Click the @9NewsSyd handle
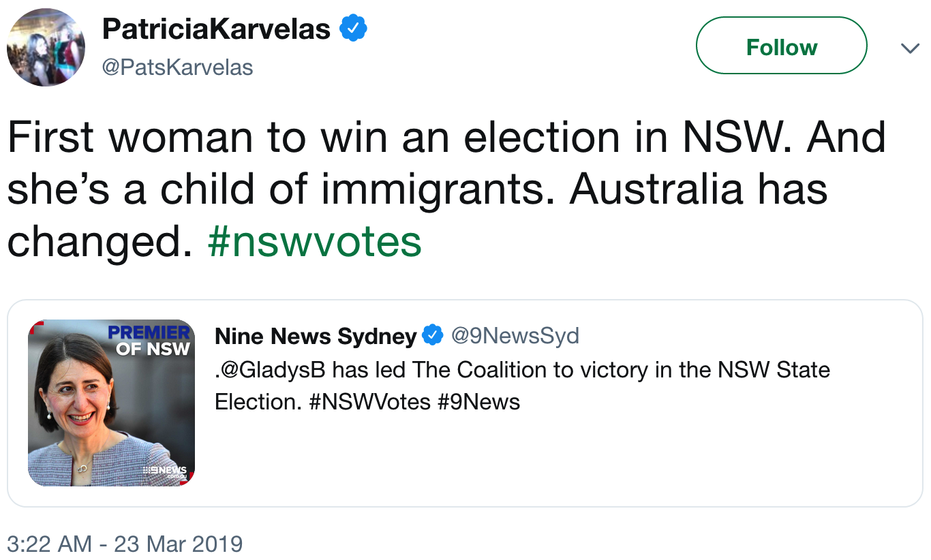 [x=515, y=335]
